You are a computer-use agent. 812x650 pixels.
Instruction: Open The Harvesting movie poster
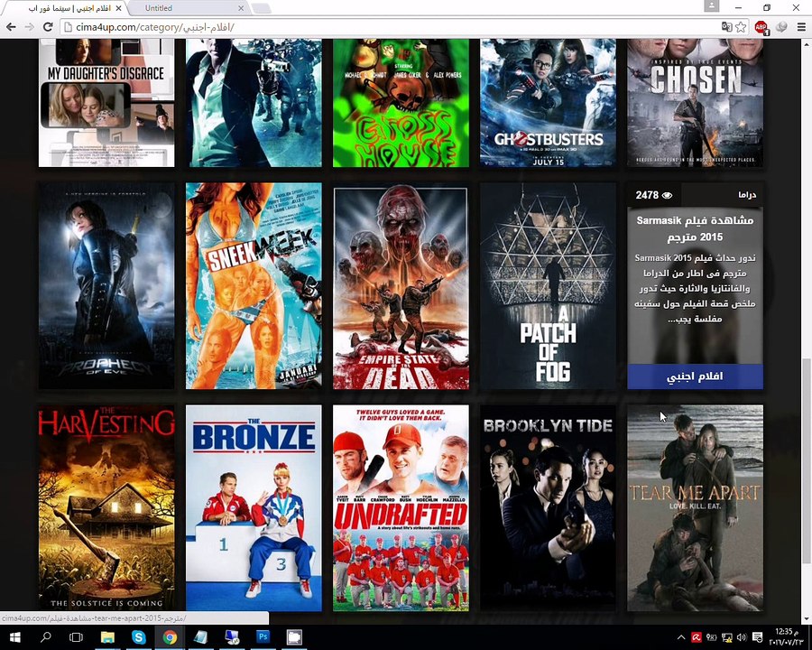[x=106, y=508]
